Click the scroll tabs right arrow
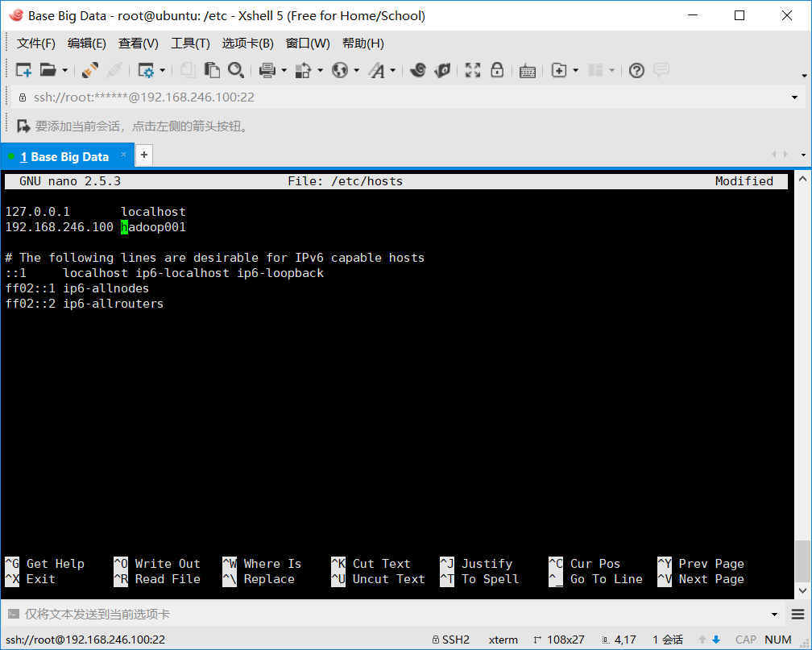The width and height of the screenshot is (812, 650). click(x=785, y=155)
